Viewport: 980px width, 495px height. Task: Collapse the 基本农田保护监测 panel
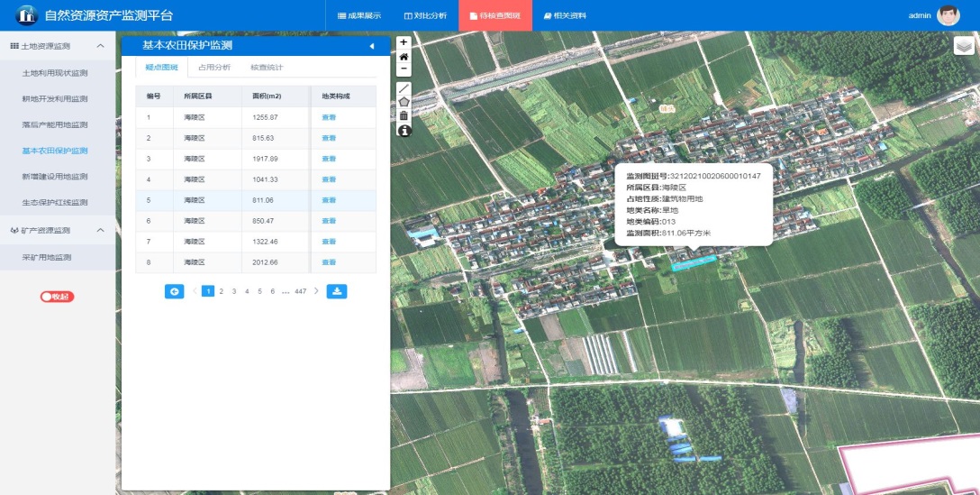(x=371, y=46)
